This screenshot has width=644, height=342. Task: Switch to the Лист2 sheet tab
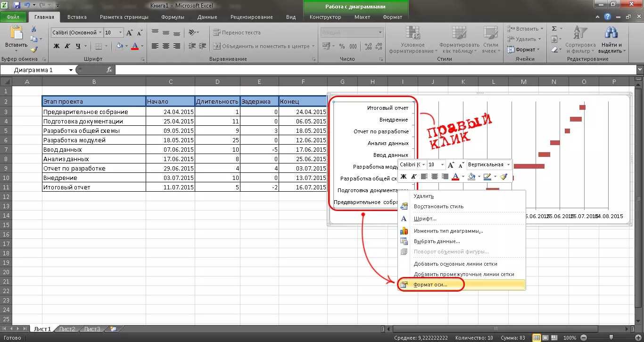67,329
